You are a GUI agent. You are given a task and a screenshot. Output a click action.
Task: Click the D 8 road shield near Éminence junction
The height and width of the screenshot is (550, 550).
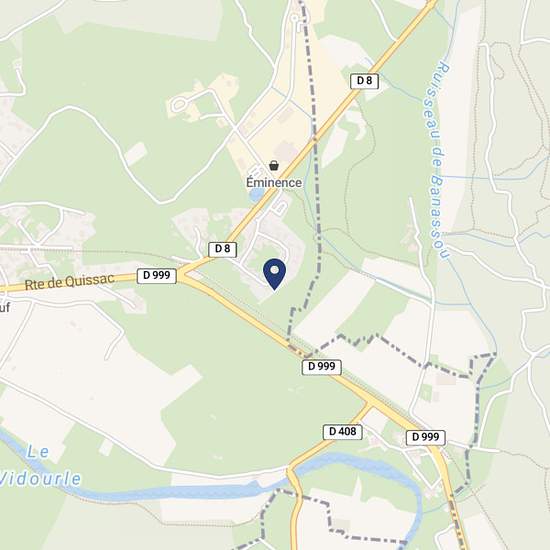pyautogui.click(x=222, y=249)
